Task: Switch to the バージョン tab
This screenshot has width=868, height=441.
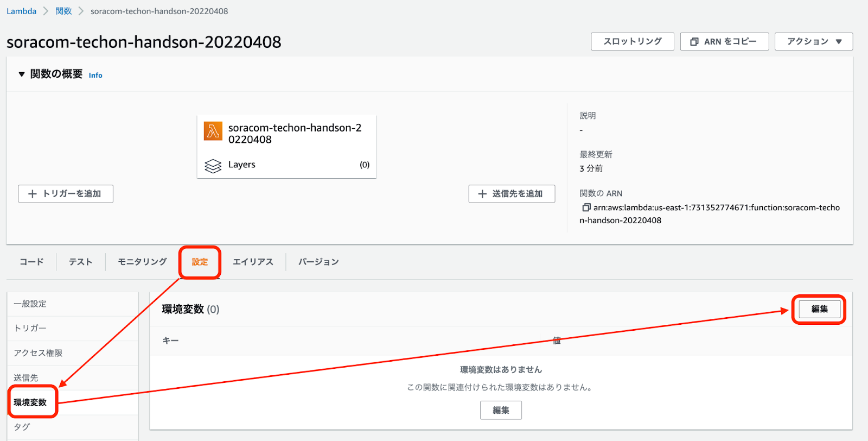Action: (x=318, y=262)
